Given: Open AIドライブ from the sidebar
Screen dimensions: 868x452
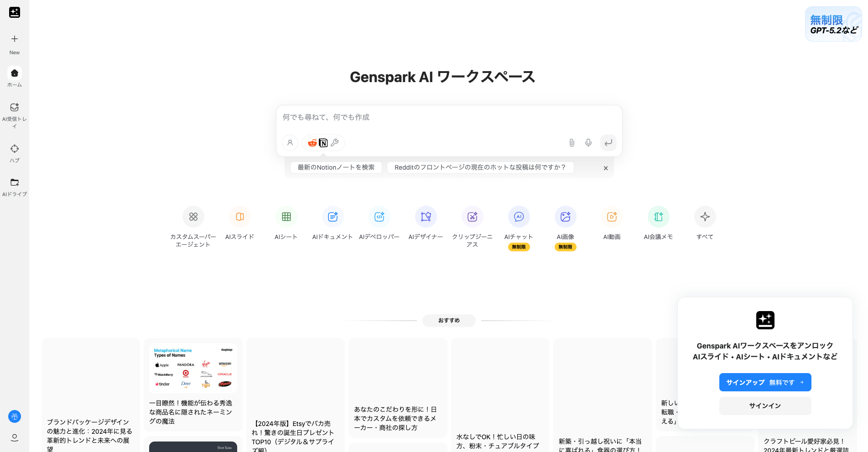Looking at the screenshot, I should pos(14,185).
